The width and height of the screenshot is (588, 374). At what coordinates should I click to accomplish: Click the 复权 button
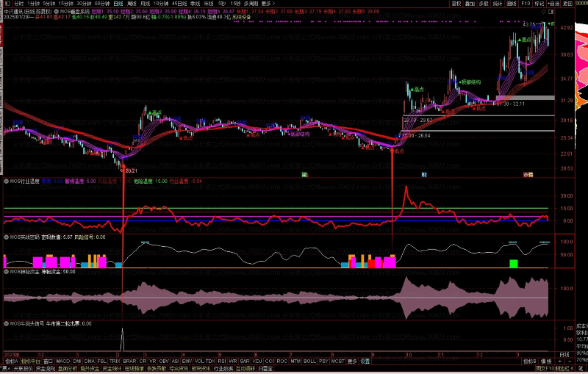(456, 4)
